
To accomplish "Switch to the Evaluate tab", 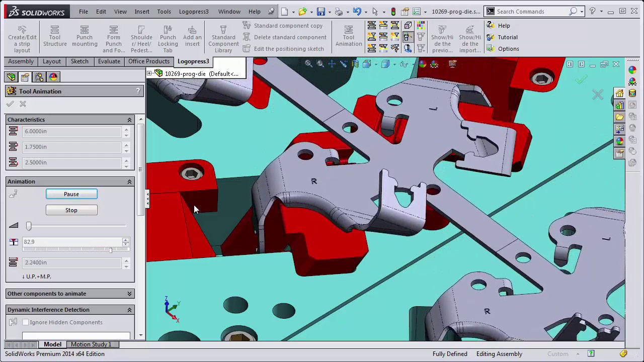I will 109,61.
